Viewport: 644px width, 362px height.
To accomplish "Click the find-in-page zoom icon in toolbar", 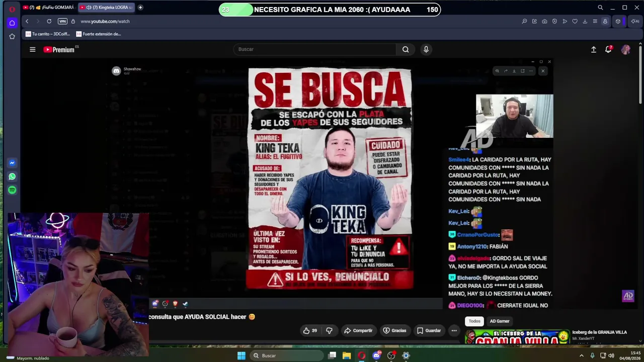I will [524, 21].
